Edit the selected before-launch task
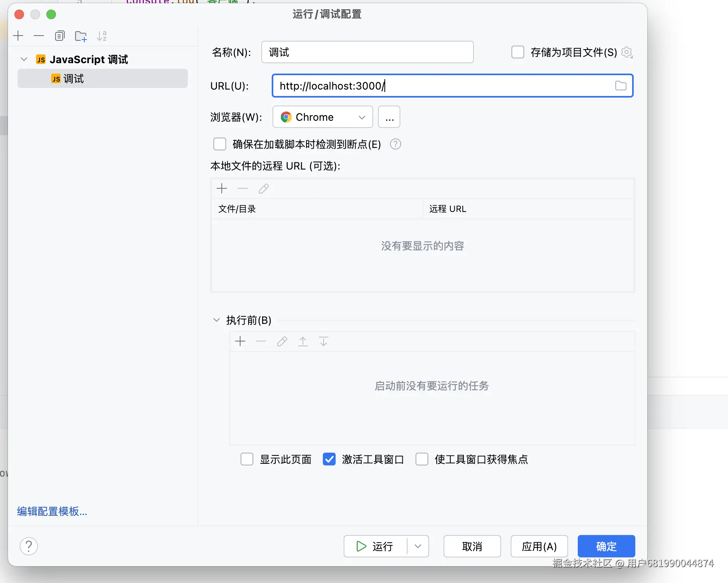 pos(282,341)
